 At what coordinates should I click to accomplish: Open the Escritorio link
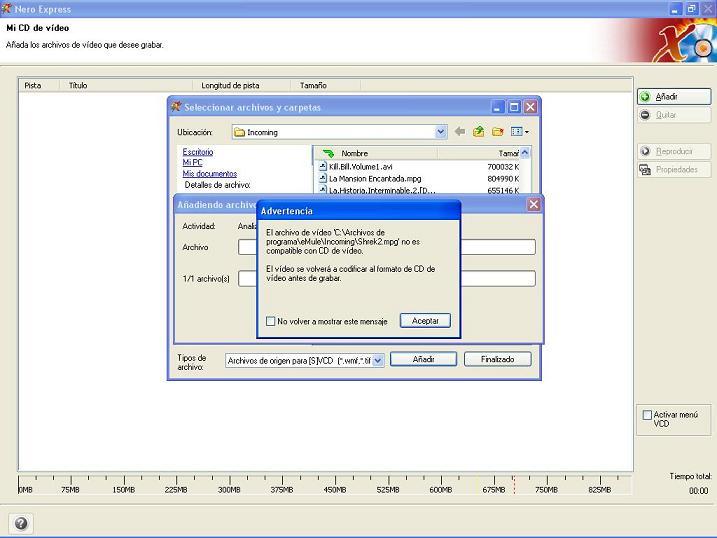(x=198, y=152)
